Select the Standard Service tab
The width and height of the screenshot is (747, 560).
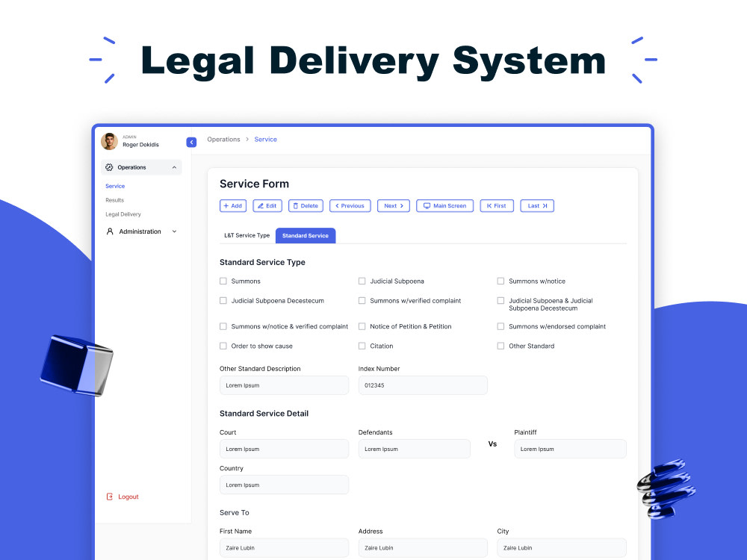(306, 235)
